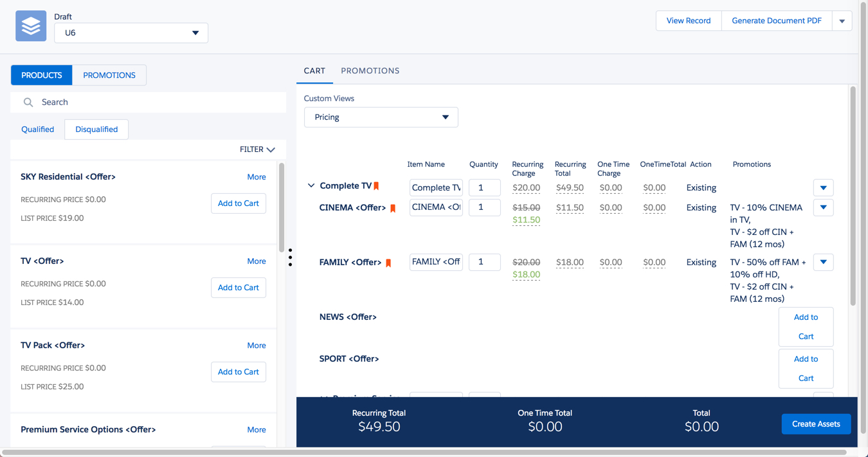This screenshot has width=868, height=457.
Task: Add TV Pack <Offer> to cart
Action: [x=239, y=372]
